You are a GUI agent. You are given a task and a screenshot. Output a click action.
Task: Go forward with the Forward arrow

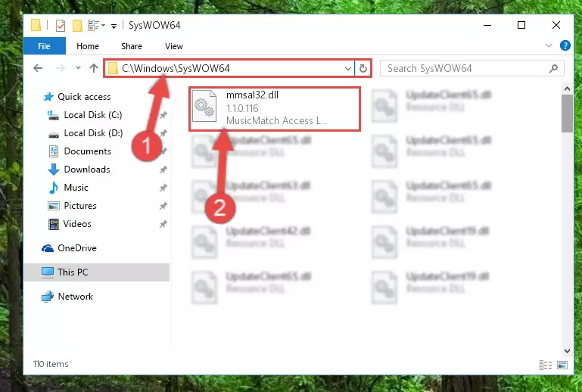60,68
